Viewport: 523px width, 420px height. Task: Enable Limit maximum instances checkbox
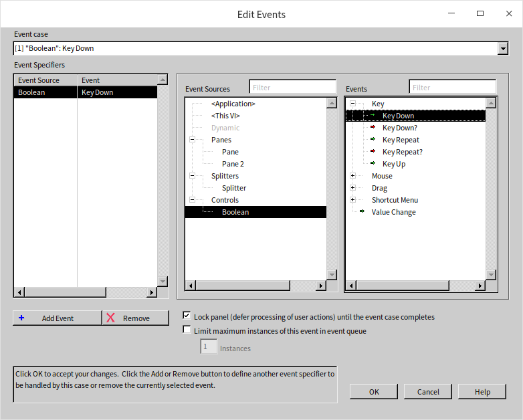tap(187, 330)
